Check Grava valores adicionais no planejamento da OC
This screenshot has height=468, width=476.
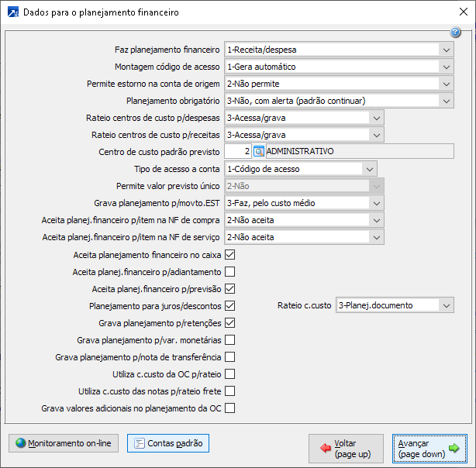(229, 408)
